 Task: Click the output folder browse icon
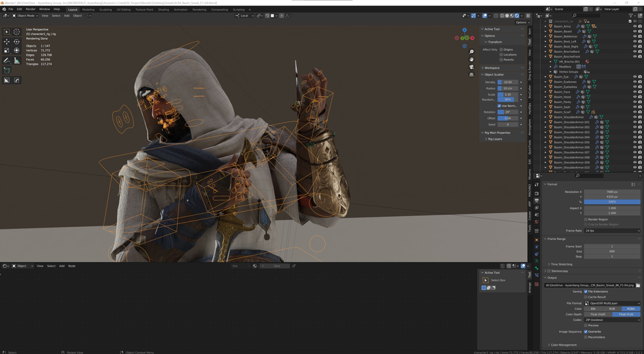pyautogui.click(x=638, y=285)
